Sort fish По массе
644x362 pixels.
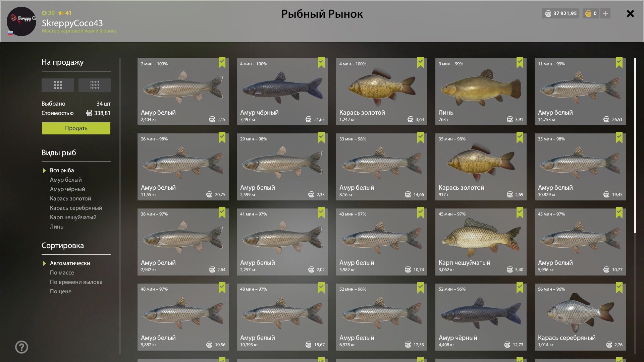coord(62,273)
